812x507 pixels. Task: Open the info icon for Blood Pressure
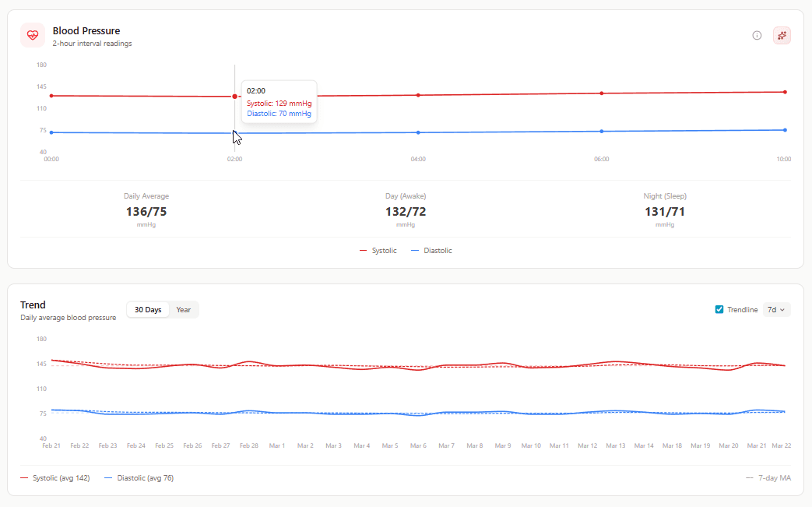[757, 36]
